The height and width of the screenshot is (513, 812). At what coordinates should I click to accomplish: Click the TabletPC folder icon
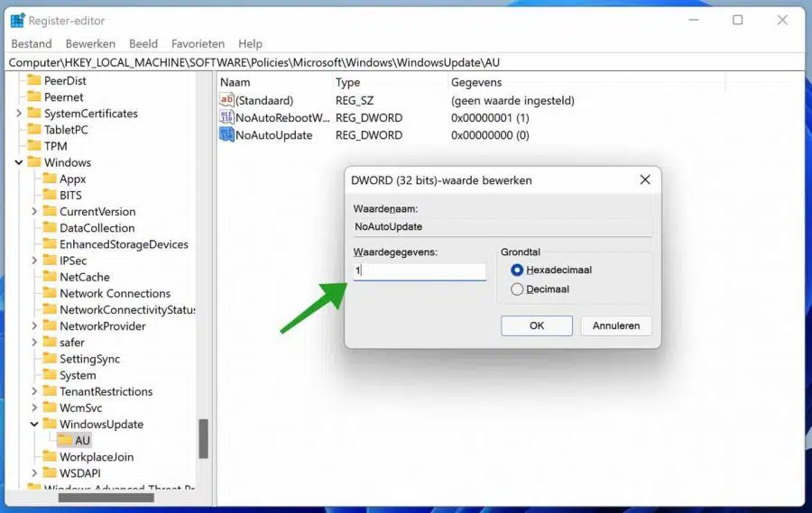pyautogui.click(x=34, y=130)
